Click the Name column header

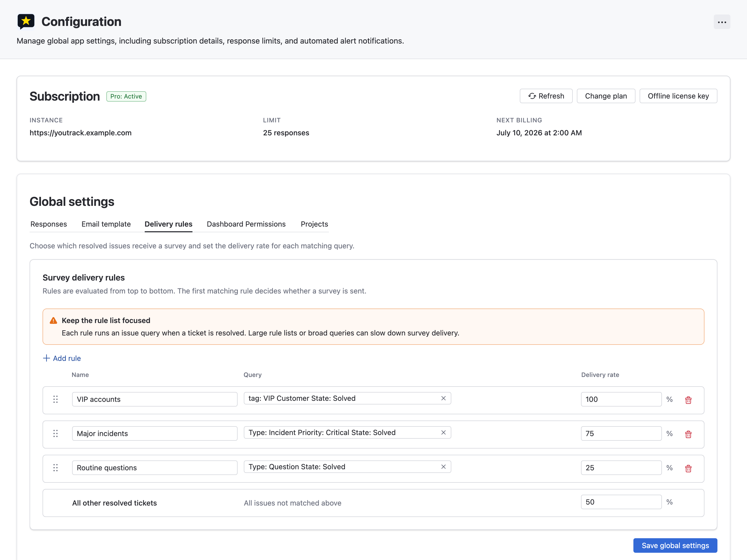(80, 375)
